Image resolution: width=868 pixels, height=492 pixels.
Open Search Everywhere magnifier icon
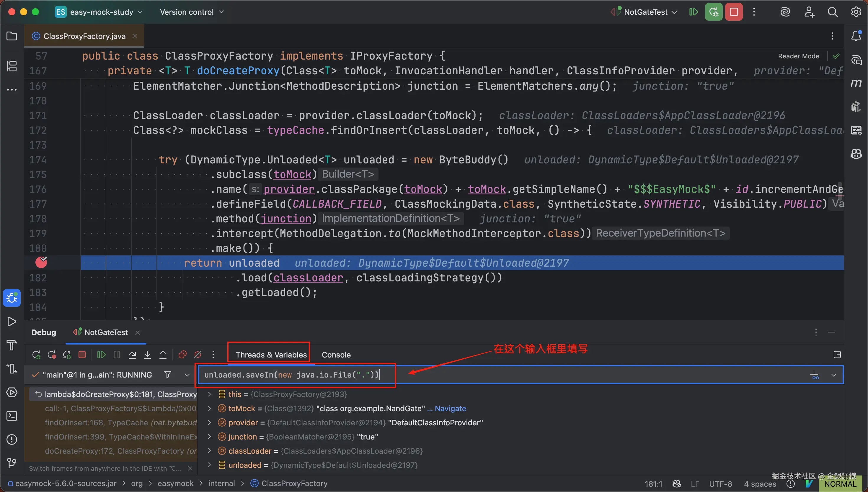pyautogui.click(x=832, y=12)
